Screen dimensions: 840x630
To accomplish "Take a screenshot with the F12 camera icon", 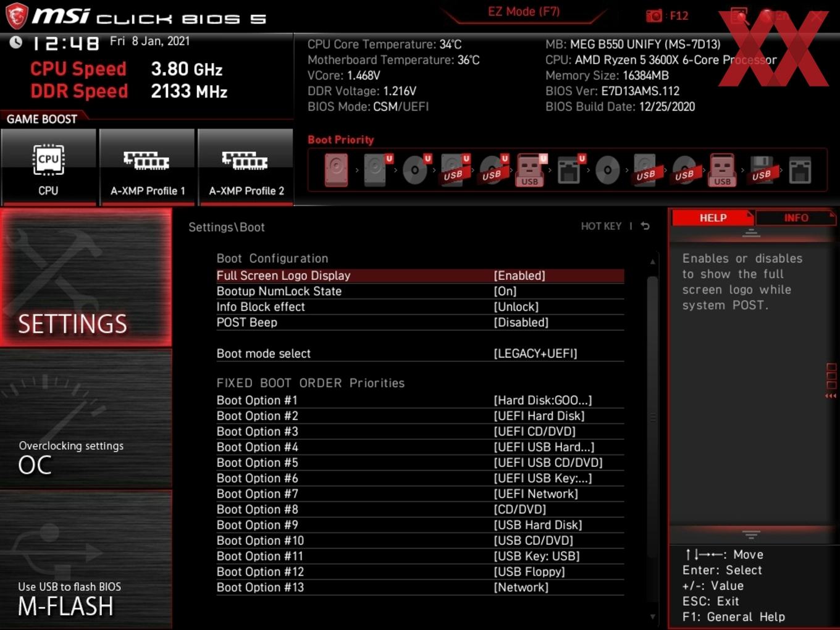I will (x=654, y=15).
